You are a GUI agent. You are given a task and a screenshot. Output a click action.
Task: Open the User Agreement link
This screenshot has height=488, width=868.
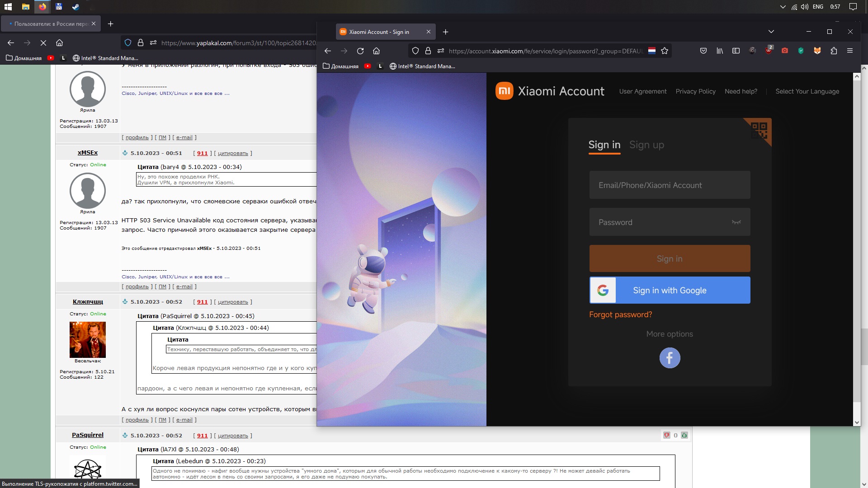[643, 91]
